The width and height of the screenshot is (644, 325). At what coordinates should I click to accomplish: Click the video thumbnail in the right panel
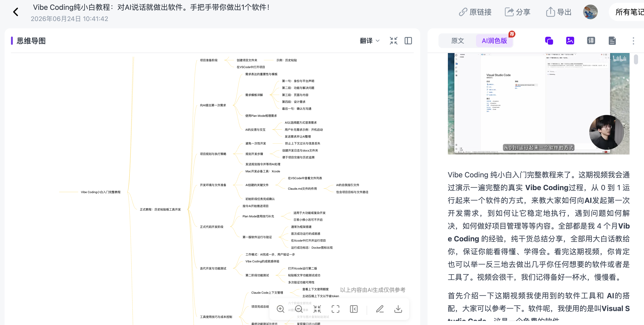click(538, 103)
